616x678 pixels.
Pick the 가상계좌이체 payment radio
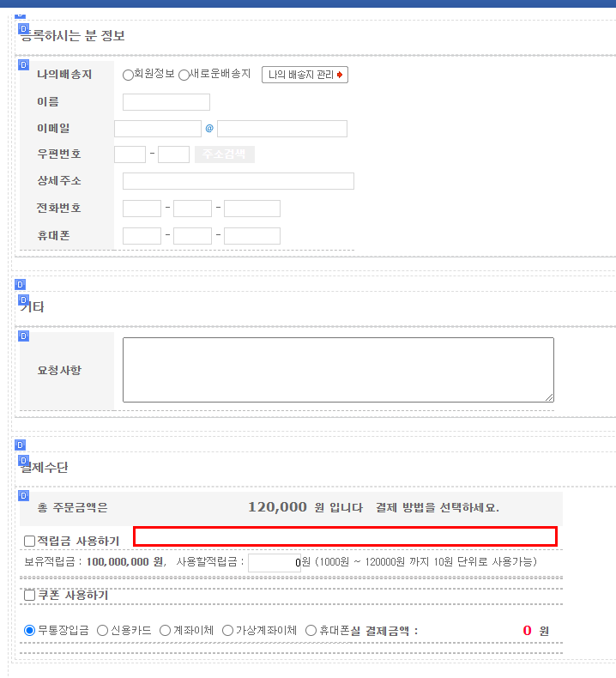click(228, 631)
